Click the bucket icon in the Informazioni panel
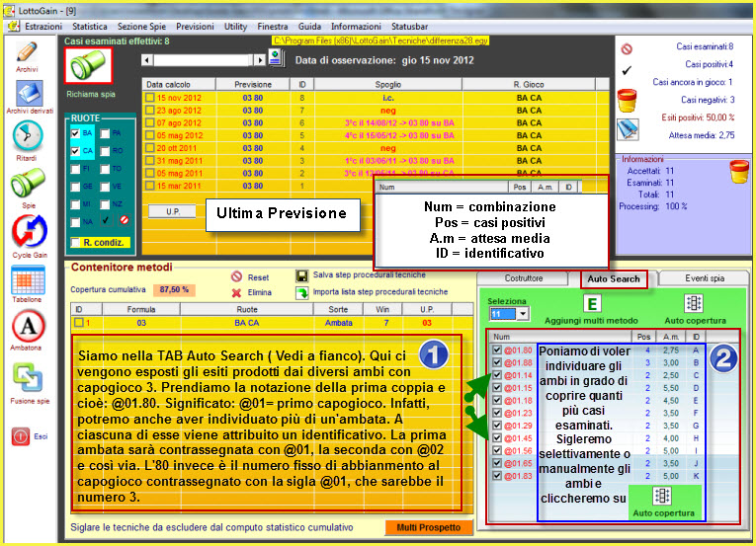This screenshot has height=546, width=756. tap(738, 172)
